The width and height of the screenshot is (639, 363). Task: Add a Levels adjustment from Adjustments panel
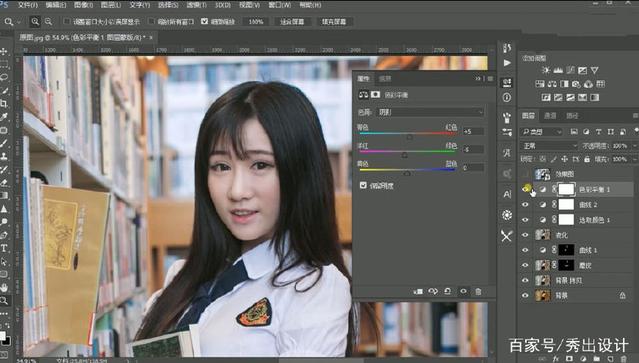(x=558, y=70)
